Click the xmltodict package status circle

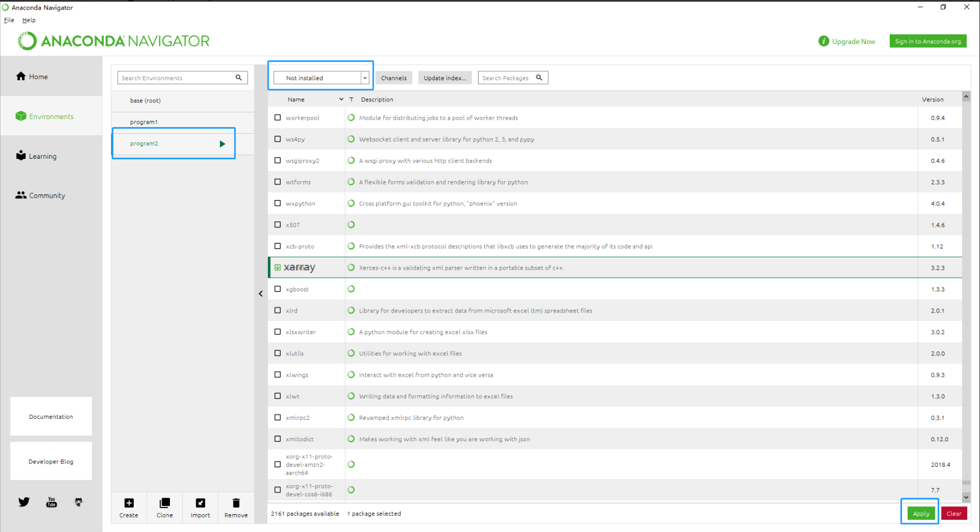(x=351, y=438)
